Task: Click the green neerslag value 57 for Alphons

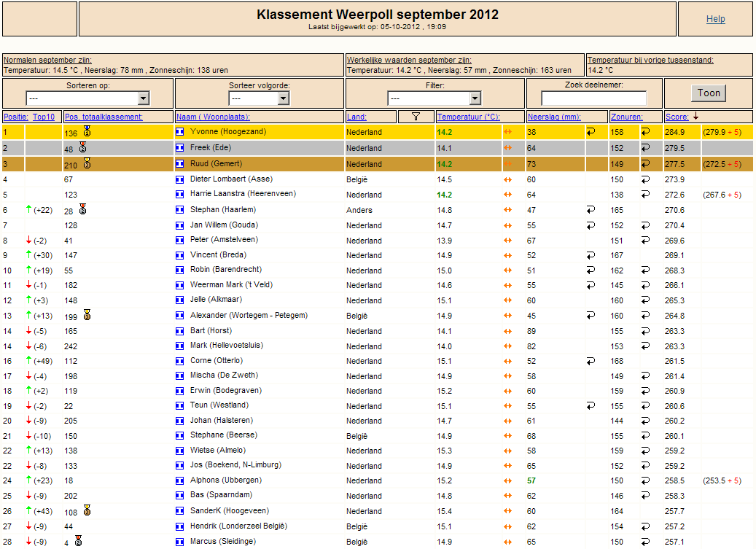Action: 531,480
